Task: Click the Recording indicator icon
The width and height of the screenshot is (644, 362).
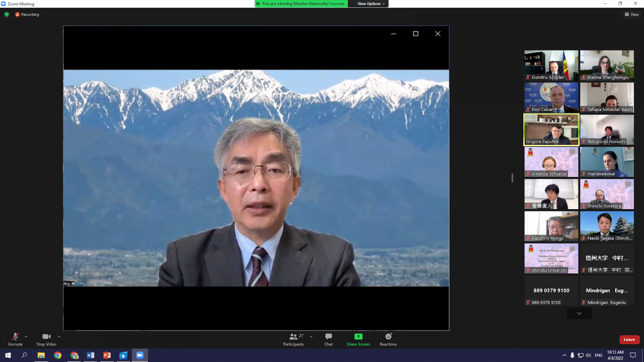Action: click(x=16, y=14)
